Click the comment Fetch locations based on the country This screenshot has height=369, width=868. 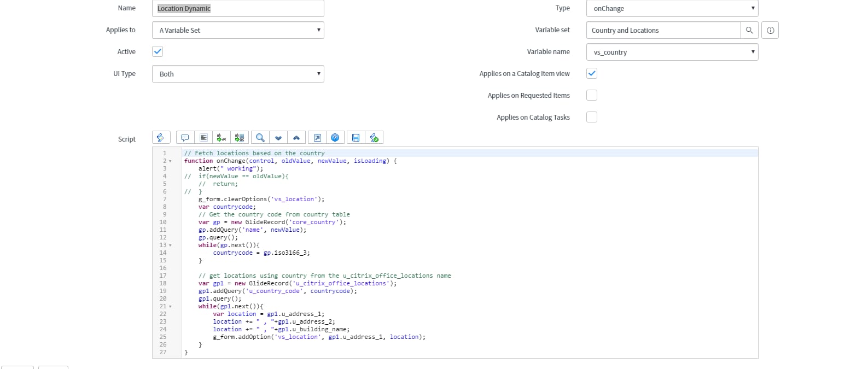[254, 153]
